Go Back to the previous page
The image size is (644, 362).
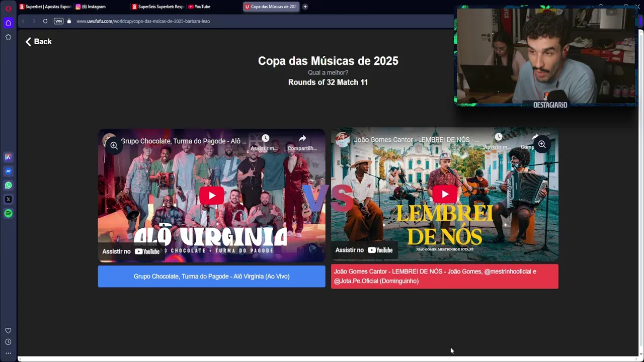point(39,42)
